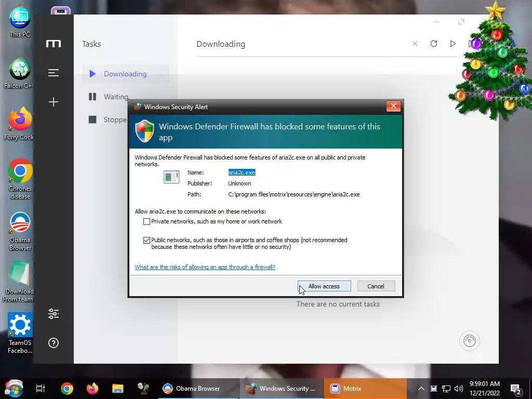
Task: Click the Motrix speedometer button
Action: point(470,341)
